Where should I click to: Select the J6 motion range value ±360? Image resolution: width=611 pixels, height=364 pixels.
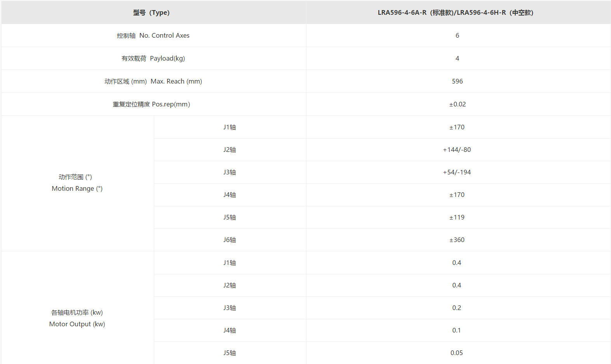(x=457, y=240)
